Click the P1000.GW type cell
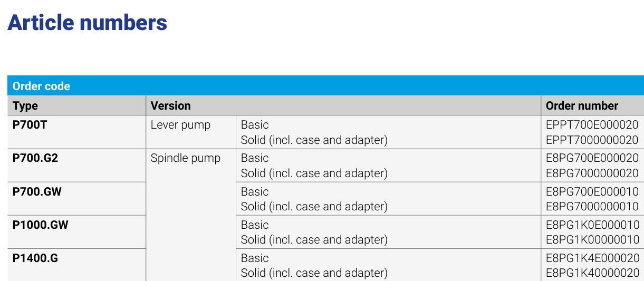The image size is (644, 281). pos(40,225)
